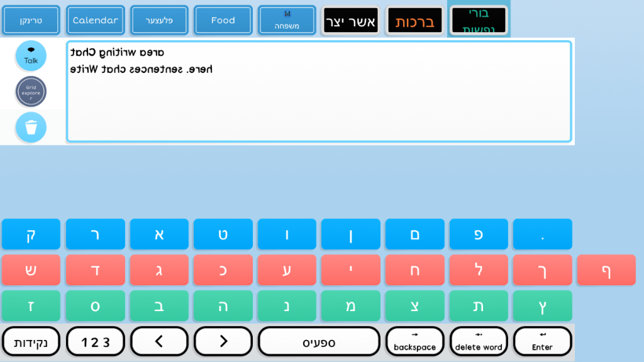Open the Food grid
Viewport: 644px width, 362px height.
[x=223, y=20]
